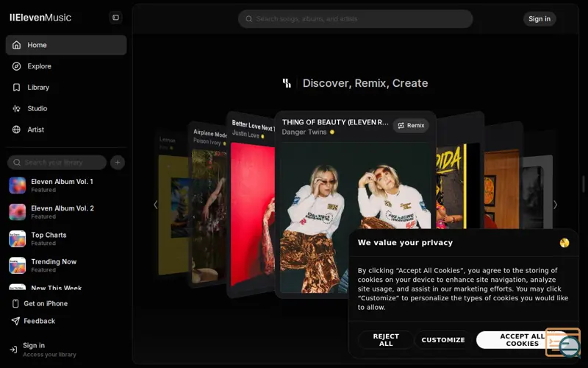Show previous carousel item with left chevron

pyautogui.click(x=156, y=205)
